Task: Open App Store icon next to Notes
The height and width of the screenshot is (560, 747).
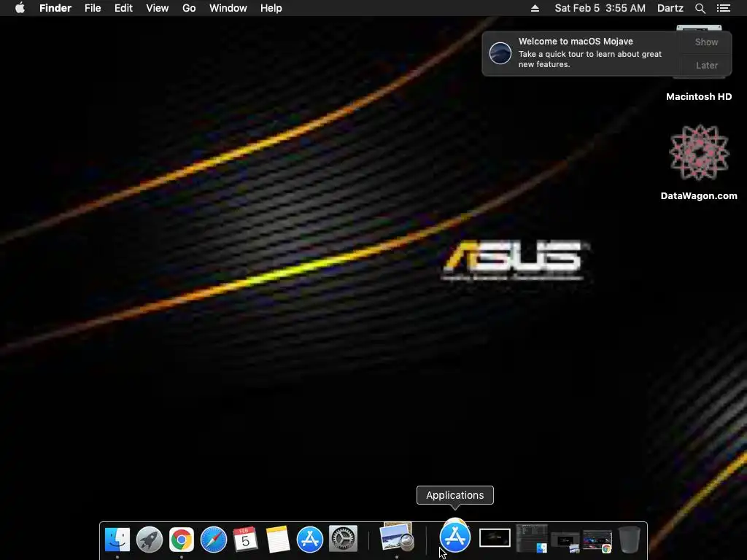Action: coord(309,540)
